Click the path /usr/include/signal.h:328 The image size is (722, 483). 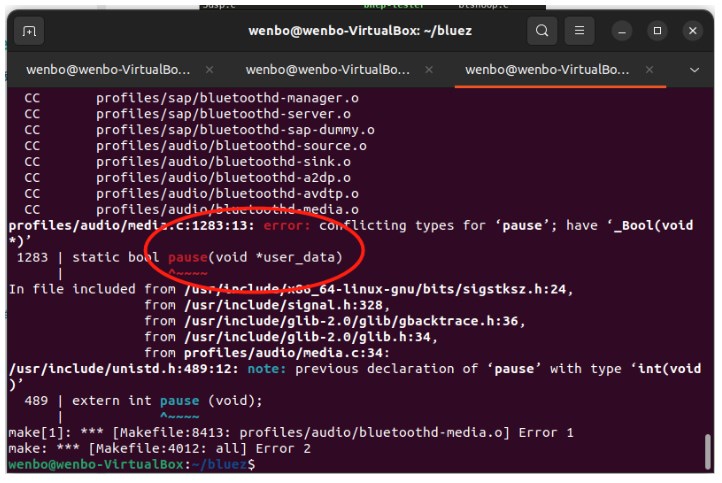(x=283, y=305)
